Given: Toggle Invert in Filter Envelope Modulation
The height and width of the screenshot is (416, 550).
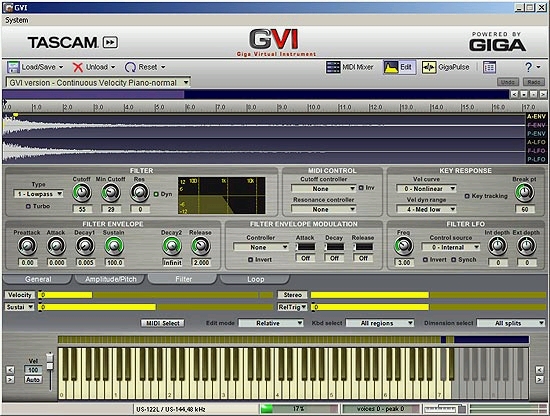Looking at the screenshot, I should tap(250, 260).
